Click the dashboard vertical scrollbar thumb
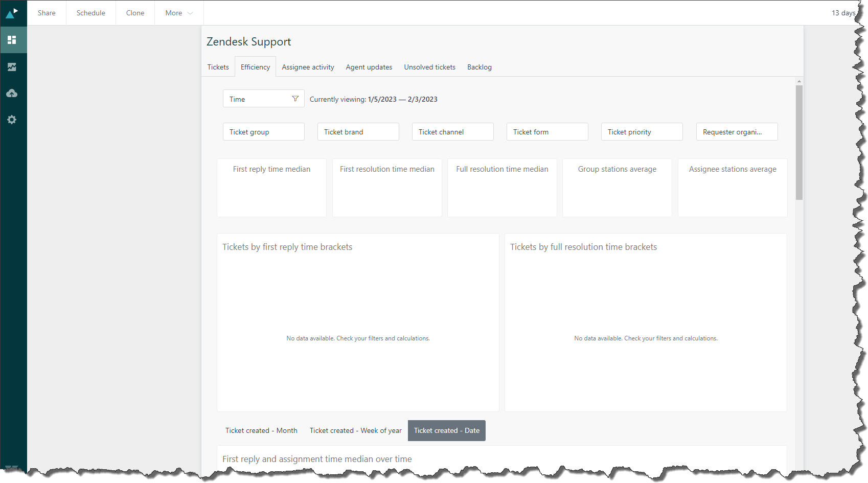The width and height of the screenshot is (868, 483). [799, 142]
